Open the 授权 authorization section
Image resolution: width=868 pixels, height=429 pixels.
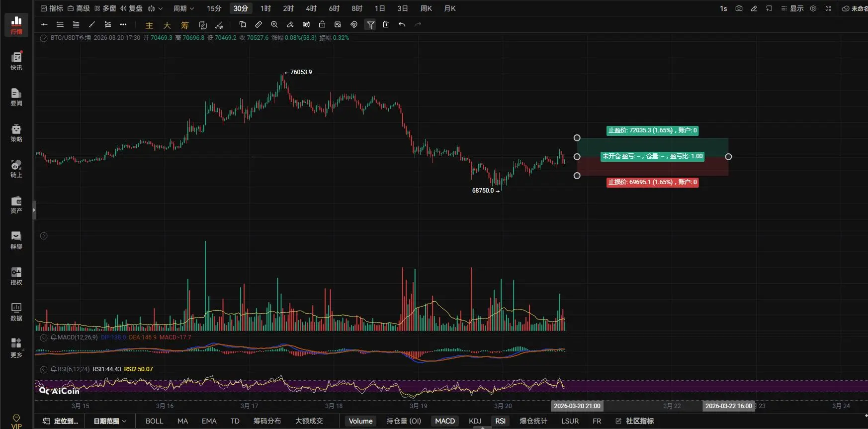pos(16,276)
